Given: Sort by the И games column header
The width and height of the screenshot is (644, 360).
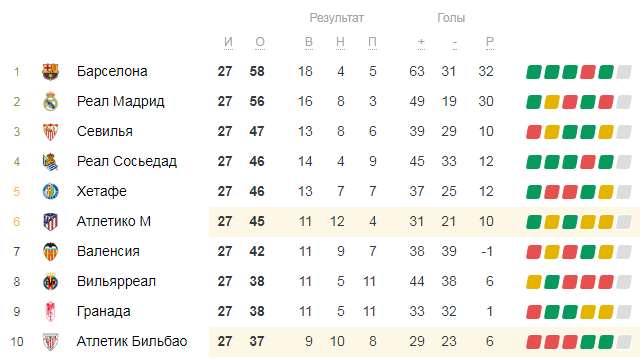Looking at the screenshot, I should [x=228, y=42].
